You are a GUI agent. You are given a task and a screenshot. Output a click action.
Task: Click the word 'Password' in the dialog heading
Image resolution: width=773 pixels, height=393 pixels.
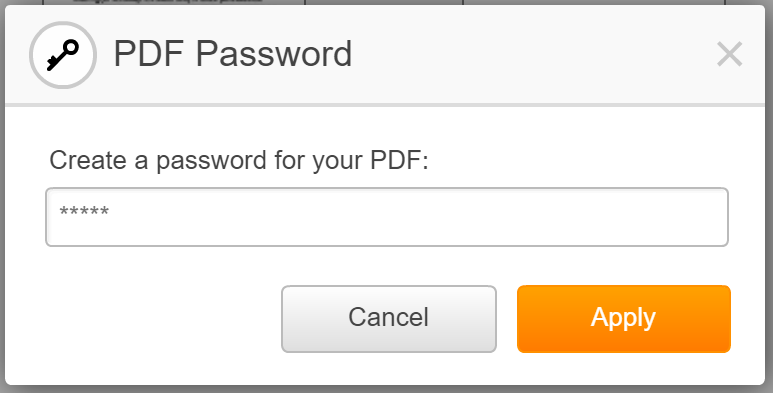[x=274, y=54]
